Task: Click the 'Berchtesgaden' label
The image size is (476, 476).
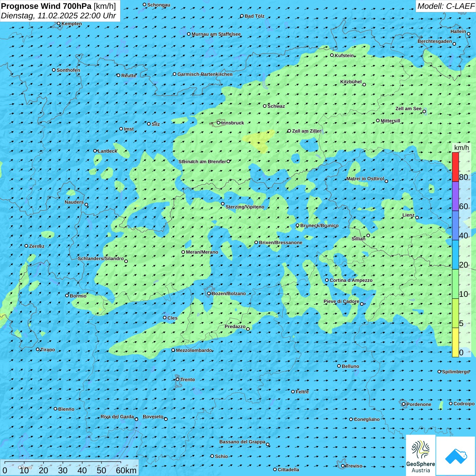Action: [435, 41]
